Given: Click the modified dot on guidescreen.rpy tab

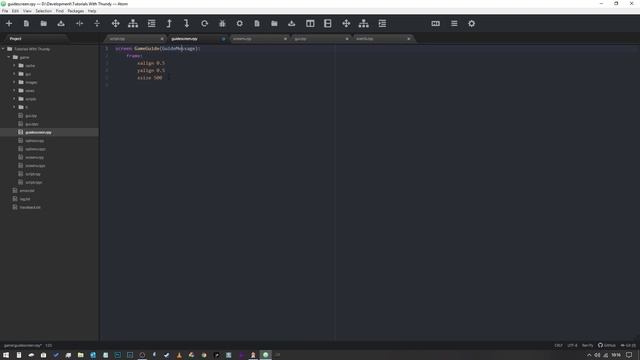Looking at the screenshot, I should point(223,39).
